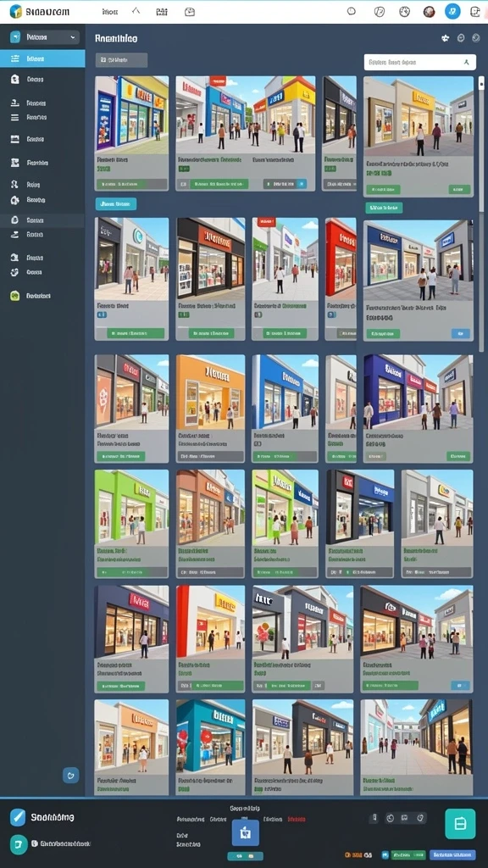Open the user avatar picture in the top bar
The width and height of the screenshot is (488, 868).
click(429, 12)
